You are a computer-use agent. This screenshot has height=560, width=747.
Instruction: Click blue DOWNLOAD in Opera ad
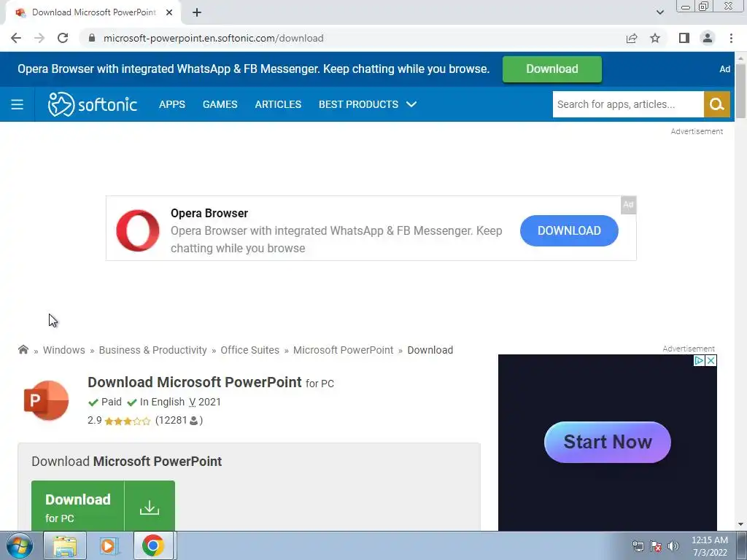569,230
